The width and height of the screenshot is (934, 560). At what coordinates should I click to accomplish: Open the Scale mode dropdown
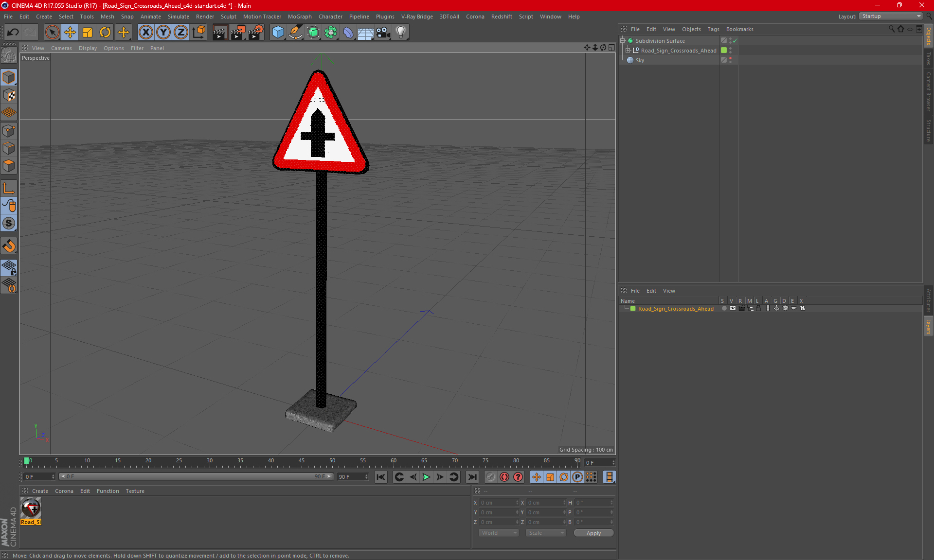(546, 533)
